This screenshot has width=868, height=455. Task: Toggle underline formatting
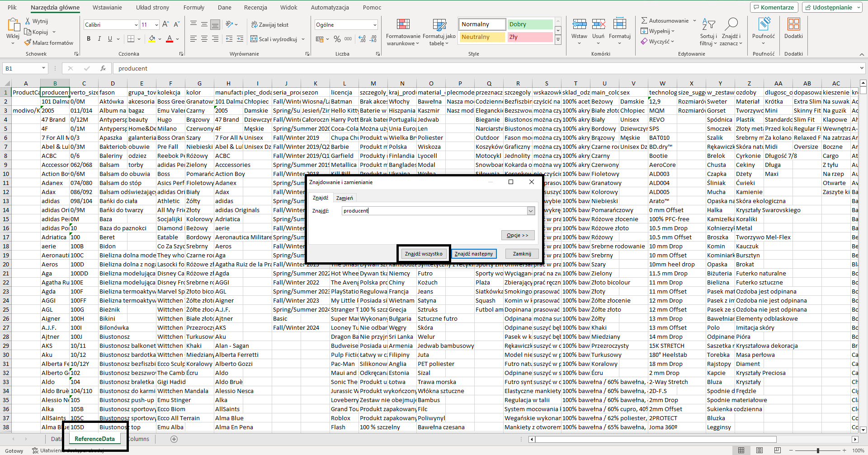coord(109,38)
